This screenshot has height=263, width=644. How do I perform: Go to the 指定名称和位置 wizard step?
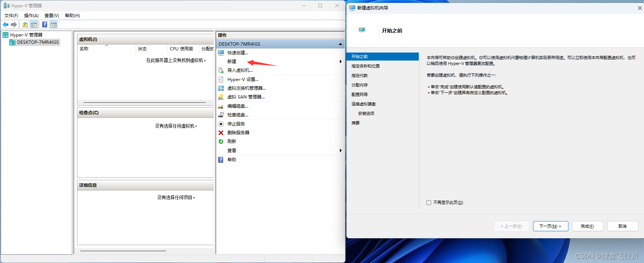365,66
